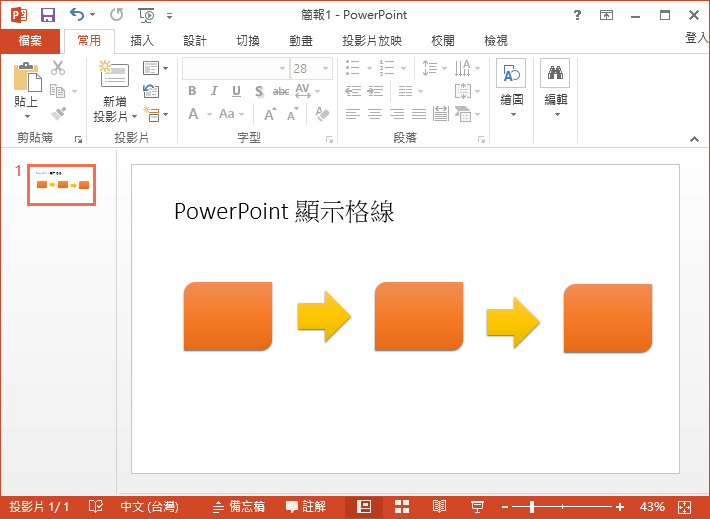The width and height of the screenshot is (710, 519).
Task: Undo the last action
Action: tap(77, 14)
